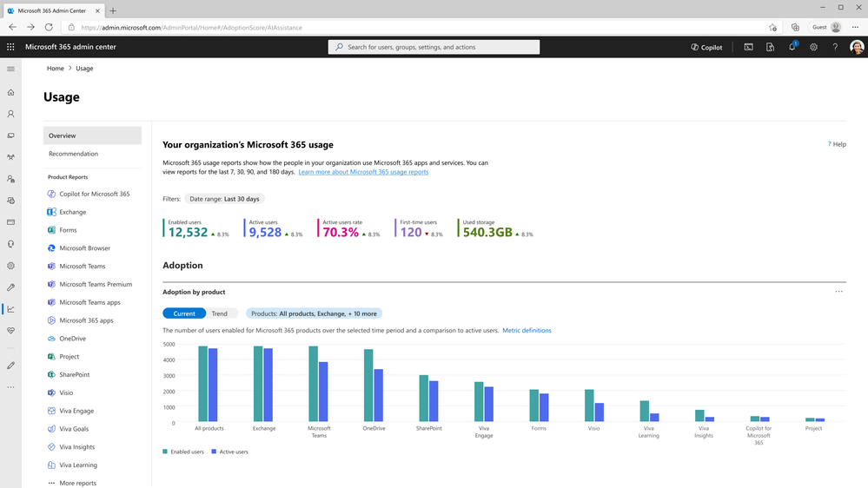The height and width of the screenshot is (488, 868).
Task: Open the Forms product report
Action: click(x=62, y=230)
